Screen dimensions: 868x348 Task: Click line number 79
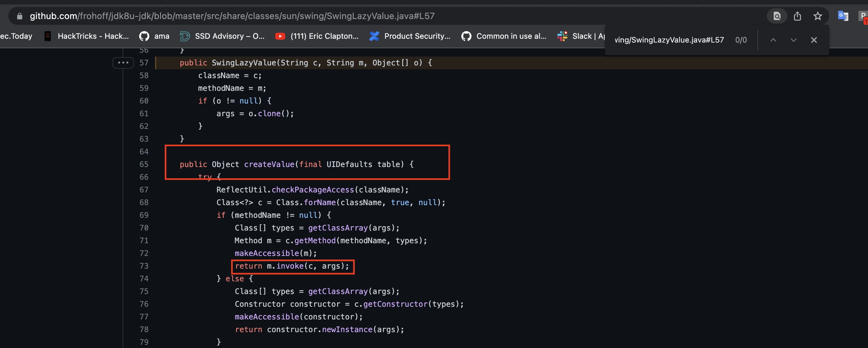(x=144, y=342)
